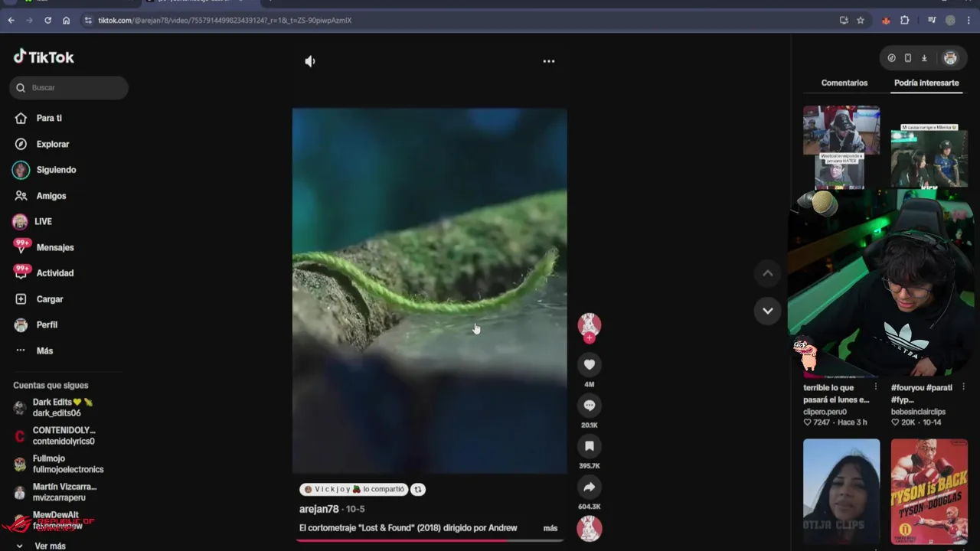Open the TikTok profile avatar menu

950,58
